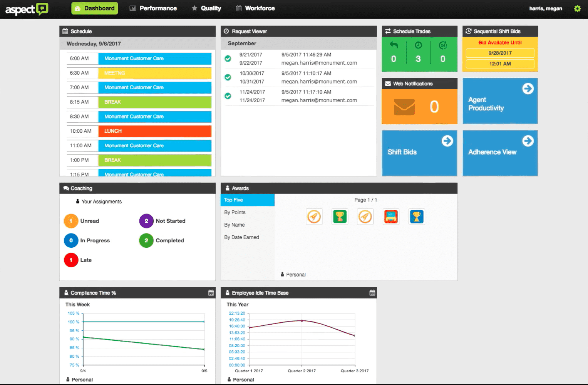The height and width of the screenshot is (385, 588).
Task: Select the red award badge icon
Action: coord(391,217)
